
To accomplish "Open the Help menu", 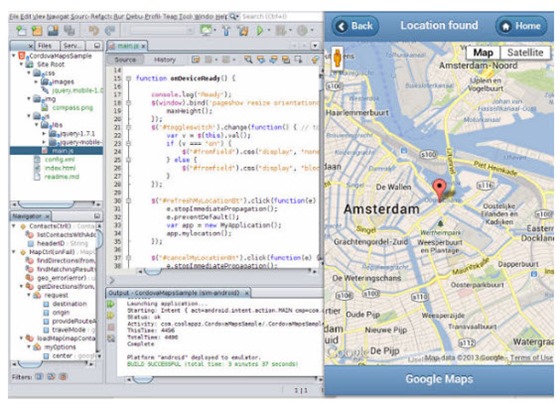I will click(x=221, y=16).
